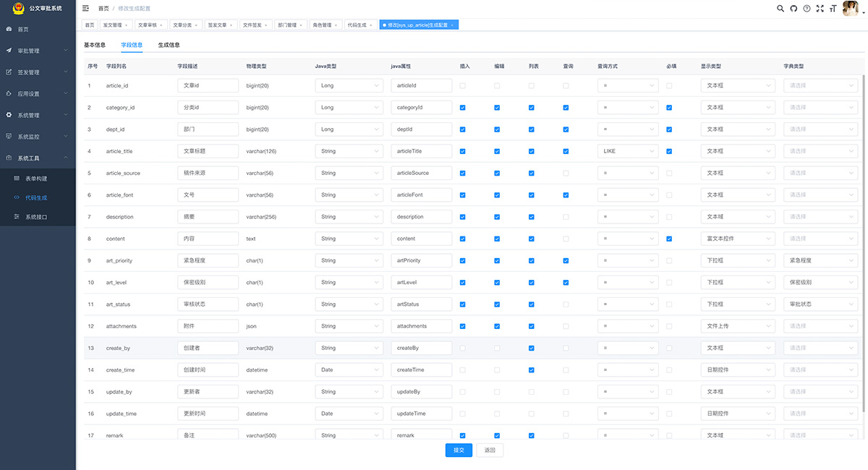The width and height of the screenshot is (868, 470).
Task: Uncheck the 插入 checkbox for category_id
Action: (463, 108)
